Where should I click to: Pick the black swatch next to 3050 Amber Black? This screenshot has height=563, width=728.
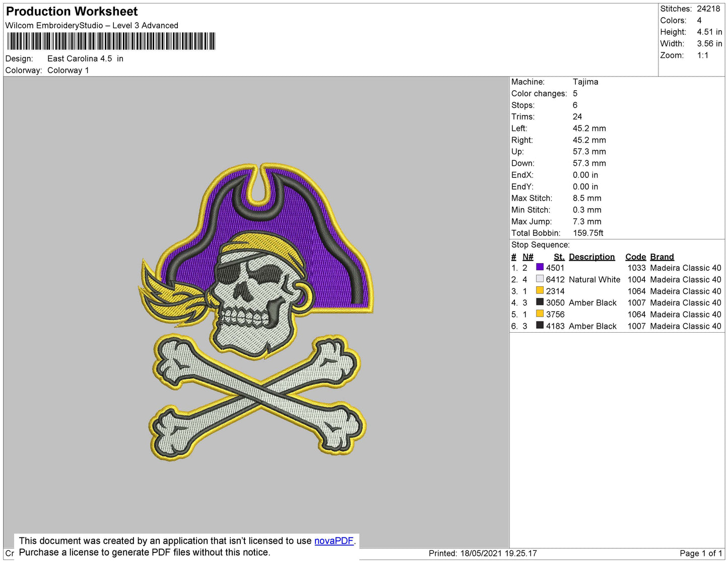[x=540, y=302]
